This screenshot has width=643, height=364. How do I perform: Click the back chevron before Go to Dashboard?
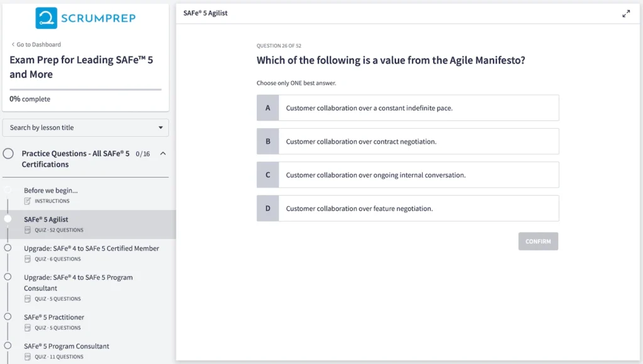pos(13,45)
